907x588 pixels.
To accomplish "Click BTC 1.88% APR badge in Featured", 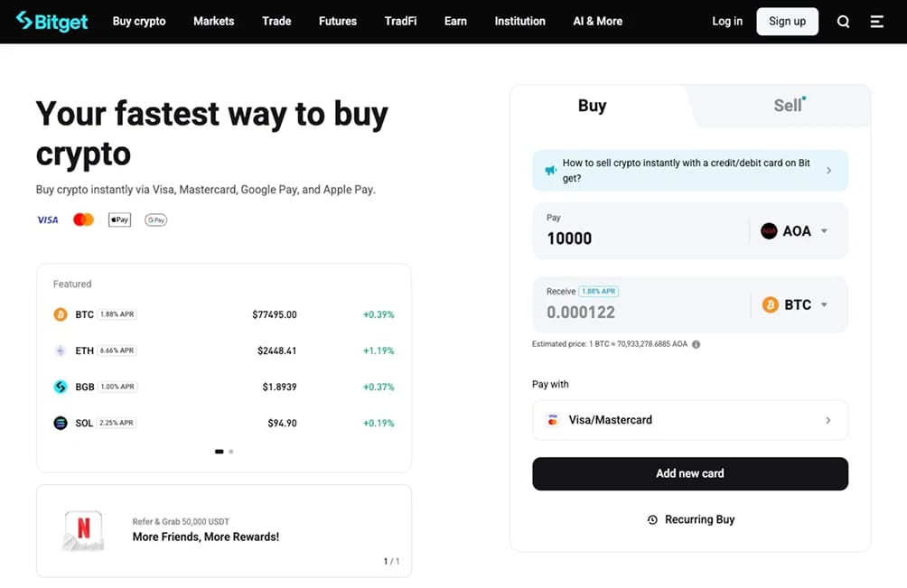I will coord(117,314).
